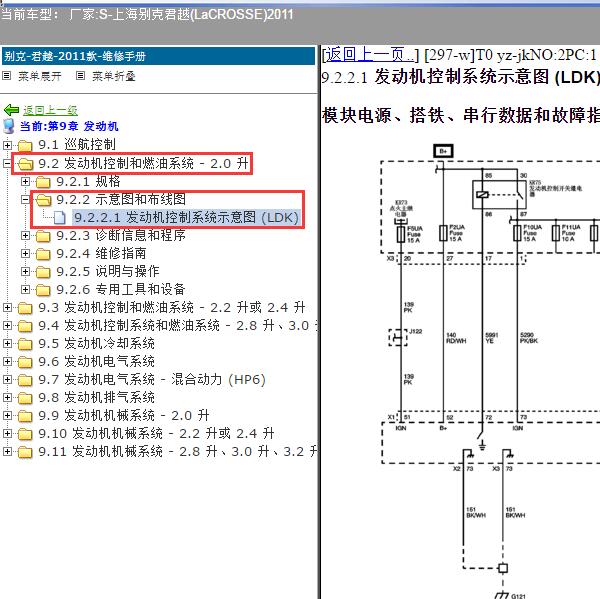Expand the 9.2.4 维修指南 node
The height and width of the screenshot is (599, 600).
pos(25,253)
